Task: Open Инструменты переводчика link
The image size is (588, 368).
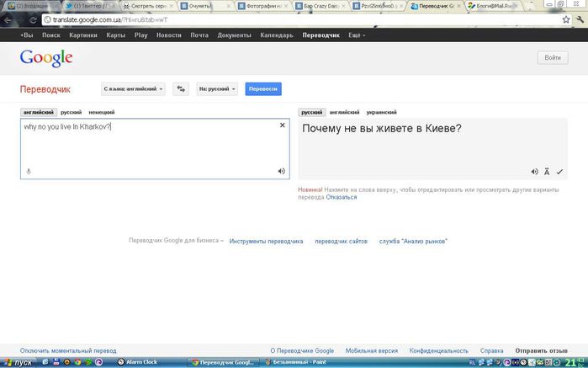Action: tap(267, 242)
